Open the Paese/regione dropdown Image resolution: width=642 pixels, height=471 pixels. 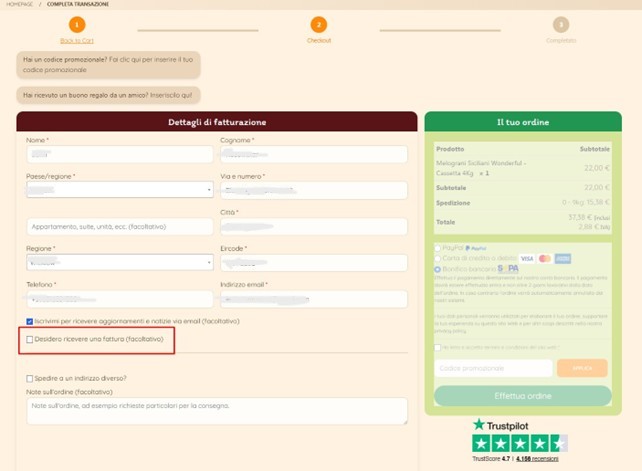tap(119, 189)
